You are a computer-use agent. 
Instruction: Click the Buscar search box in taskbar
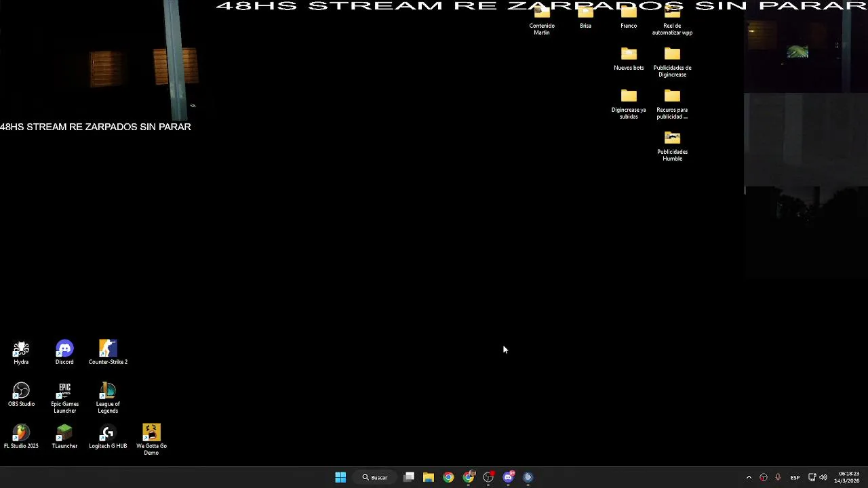pyautogui.click(x=375, y=477)
